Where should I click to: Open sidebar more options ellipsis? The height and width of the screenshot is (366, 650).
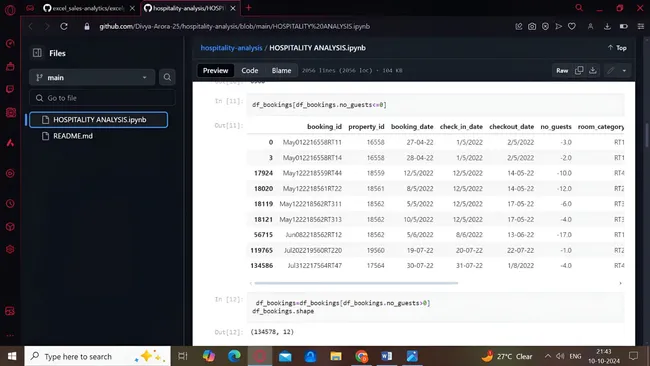(x=10, y=335)
